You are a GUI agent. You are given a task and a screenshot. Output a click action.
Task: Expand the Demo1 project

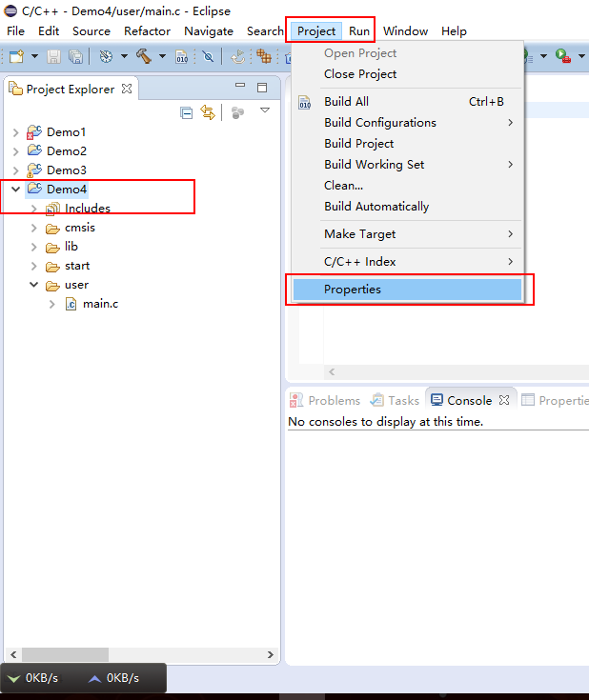click(15, 132)
